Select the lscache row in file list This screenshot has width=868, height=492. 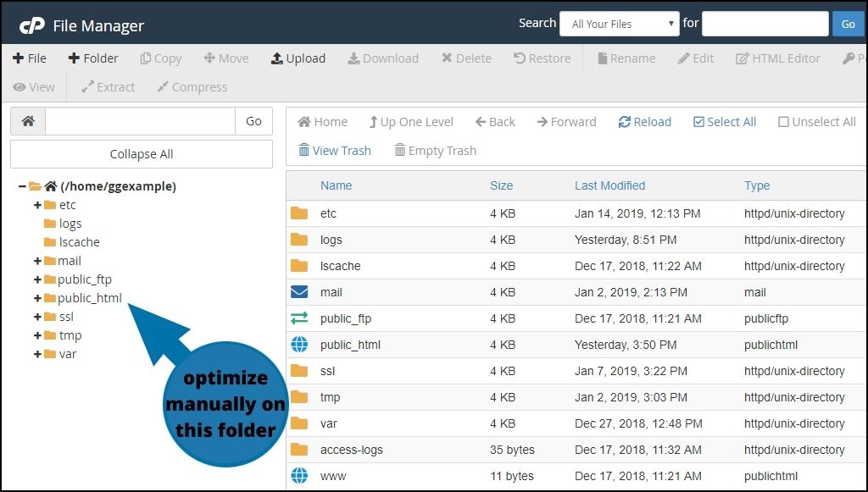click(x=576, y=266)
